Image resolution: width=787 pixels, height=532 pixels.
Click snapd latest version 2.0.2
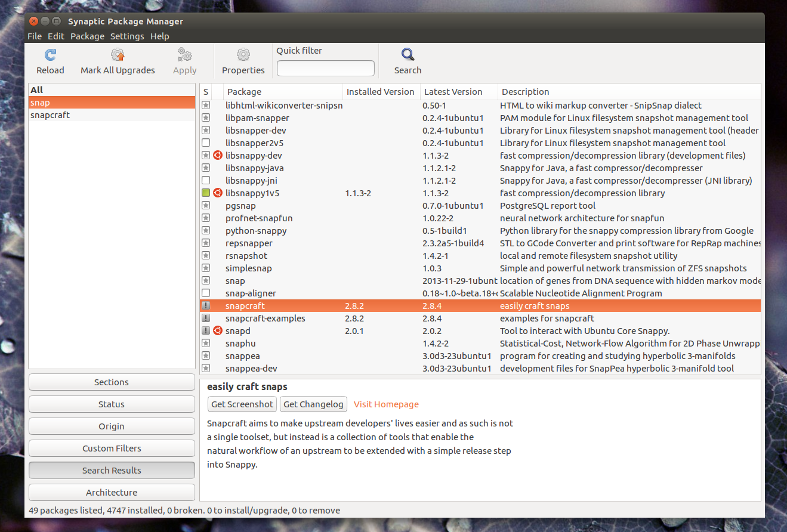point(433,331)
